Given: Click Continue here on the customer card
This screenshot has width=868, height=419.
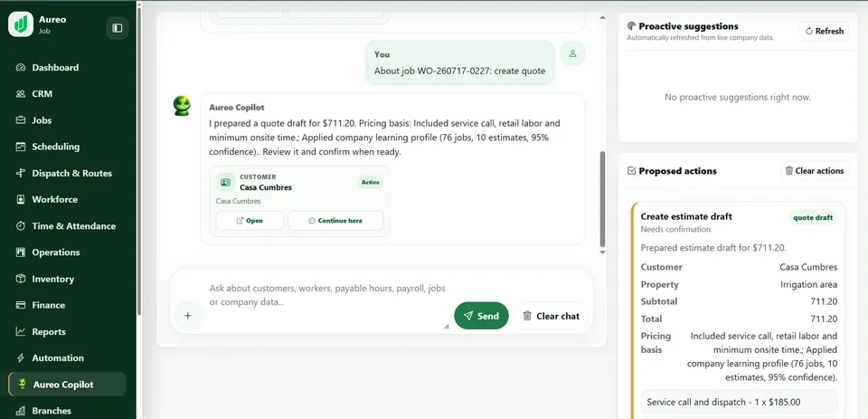Looking at the screenshot, I should click(x=335, y=221).
